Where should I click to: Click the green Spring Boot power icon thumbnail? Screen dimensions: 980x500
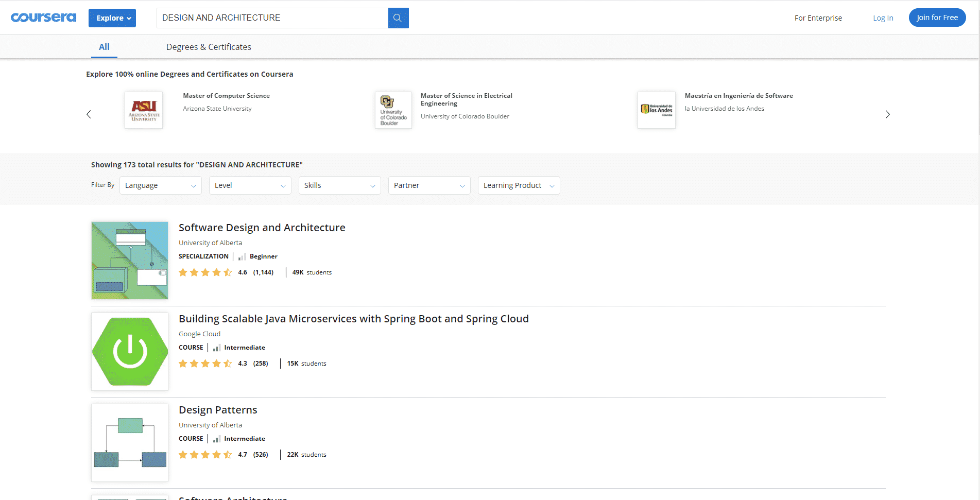pos(130,352)
